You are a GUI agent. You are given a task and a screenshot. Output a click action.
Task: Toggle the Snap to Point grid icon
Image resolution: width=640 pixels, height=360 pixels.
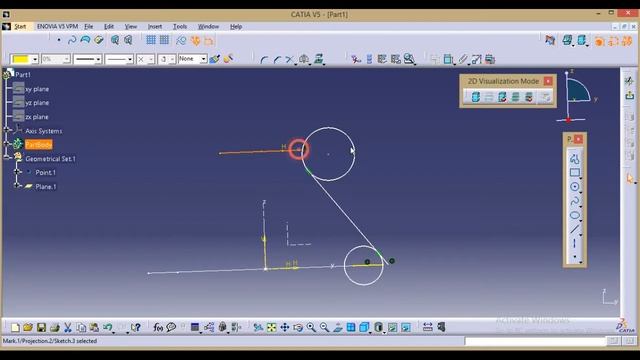click(164, 40)
